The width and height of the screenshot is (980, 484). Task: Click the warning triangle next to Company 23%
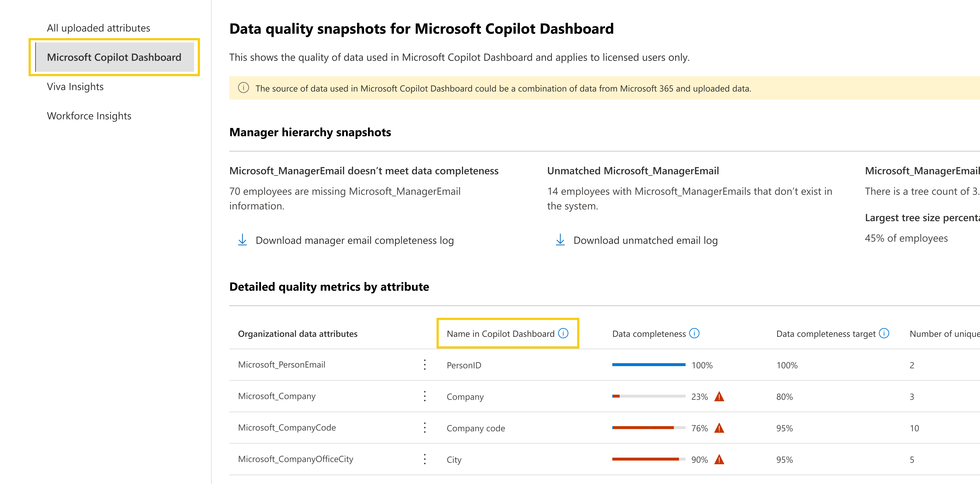(720, 396)
